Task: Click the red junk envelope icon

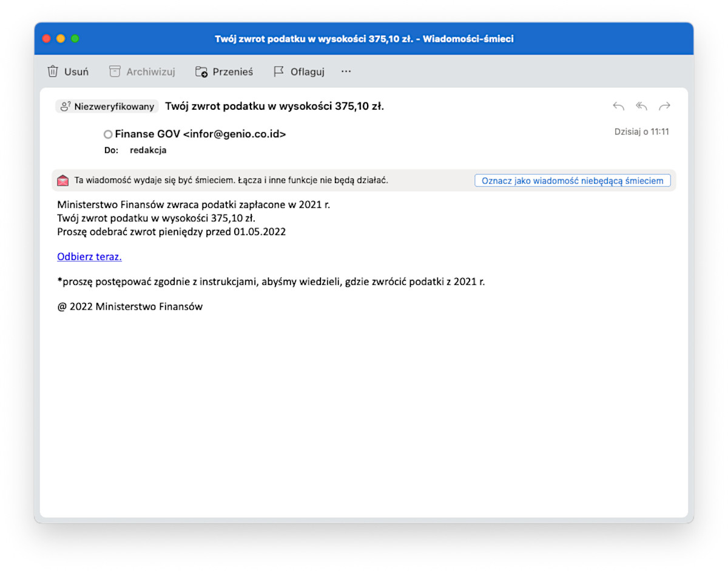Action: click(63, 181)
